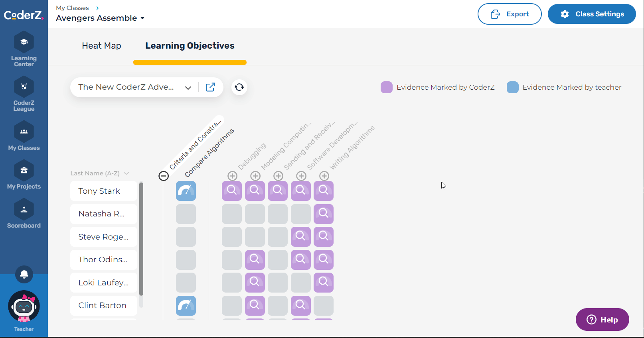This screenshot has width=644, height=338.
Task: Refresh the learning objectives data
Action: 239,87
